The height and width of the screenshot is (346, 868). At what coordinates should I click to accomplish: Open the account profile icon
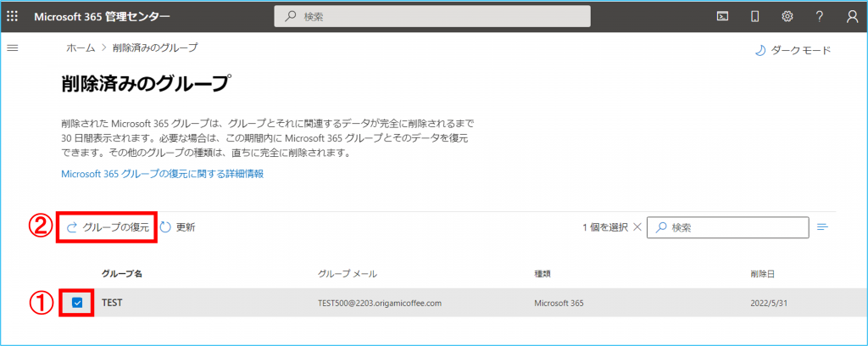[x=852, y=16]
